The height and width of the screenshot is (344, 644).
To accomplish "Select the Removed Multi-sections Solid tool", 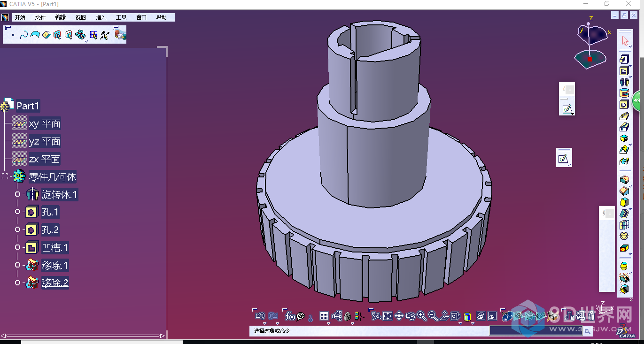I will [x=624, y=161].
